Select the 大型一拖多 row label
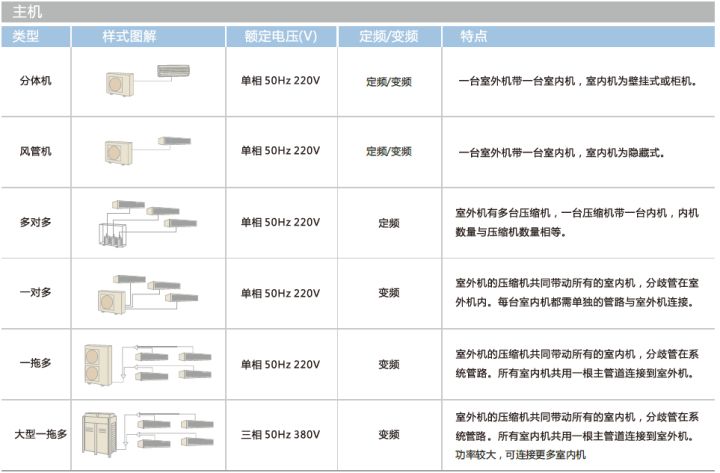 click(x=41, y=435)
